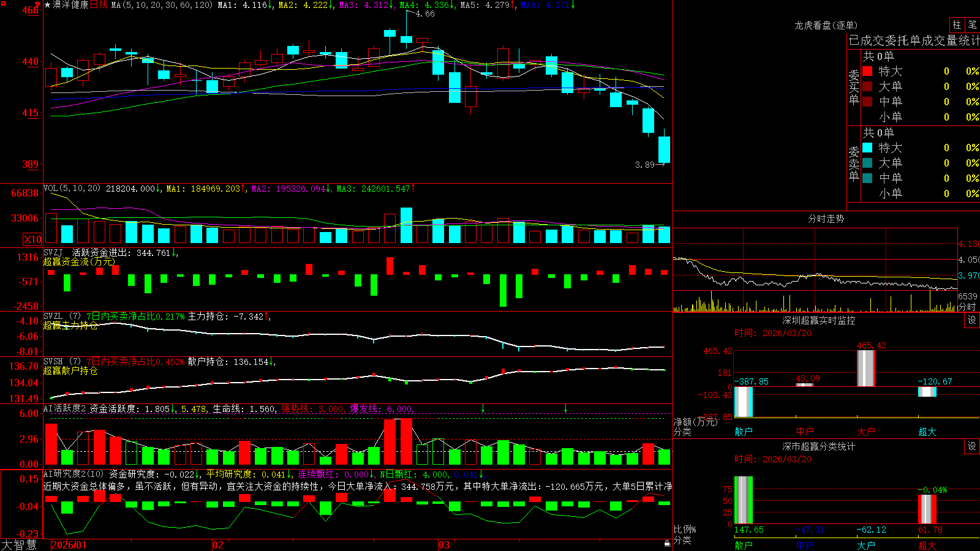Click the 日线 period label
Screen dimensions: 980x551
point(99,5)
